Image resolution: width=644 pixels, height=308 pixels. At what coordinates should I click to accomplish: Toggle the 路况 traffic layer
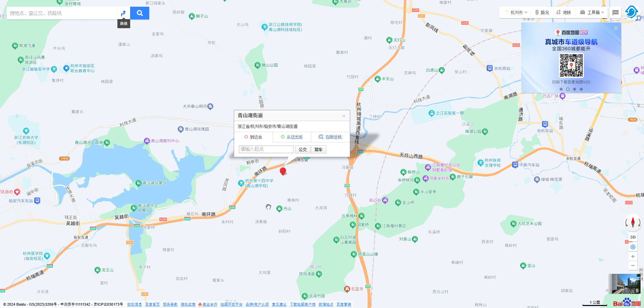[542, 12]
